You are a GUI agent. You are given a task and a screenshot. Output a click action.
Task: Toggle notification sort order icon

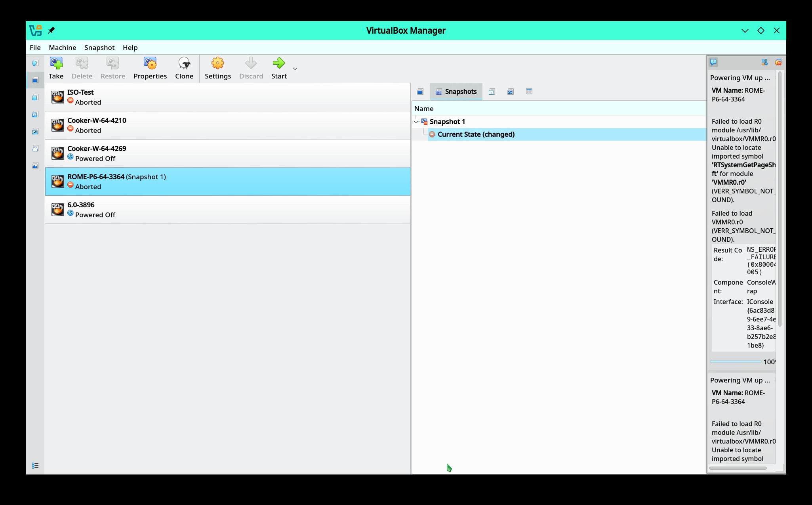(x=764, y=62)
